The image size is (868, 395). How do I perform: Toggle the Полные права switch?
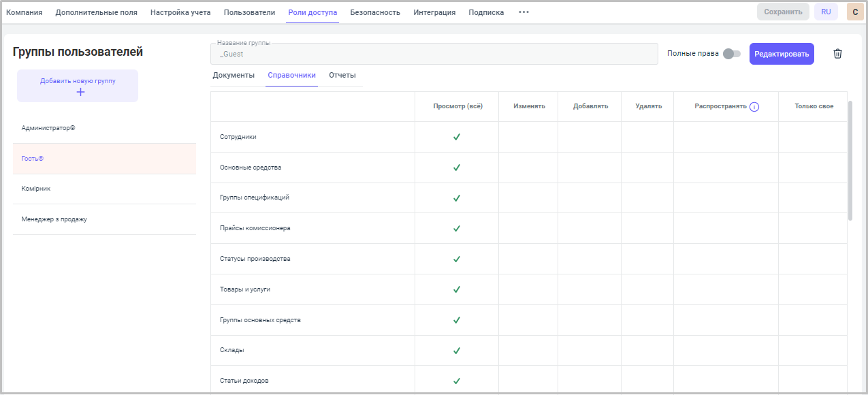732,54
